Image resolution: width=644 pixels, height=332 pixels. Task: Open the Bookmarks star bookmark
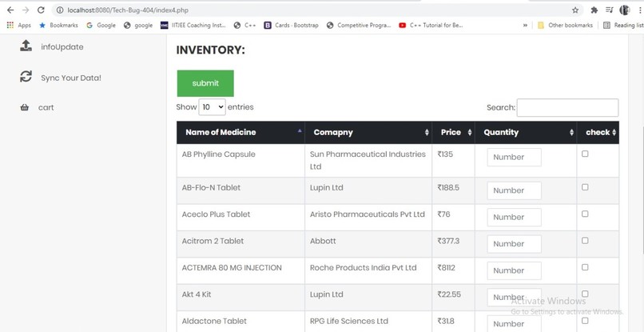pyautogui.click(x=58, y=25)
